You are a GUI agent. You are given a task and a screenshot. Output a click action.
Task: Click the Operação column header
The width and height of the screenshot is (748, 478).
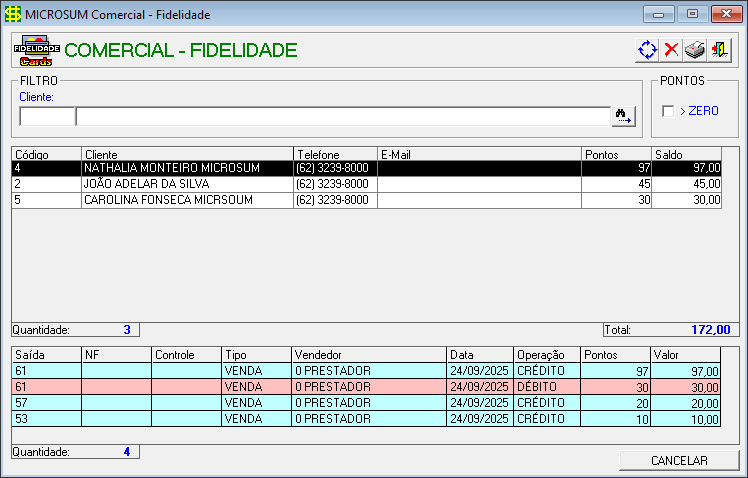pyautogui.click(x=547, y=355)
